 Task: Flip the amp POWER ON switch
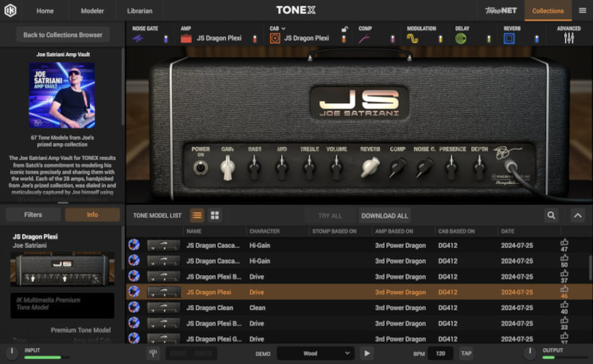click(201, 168)
